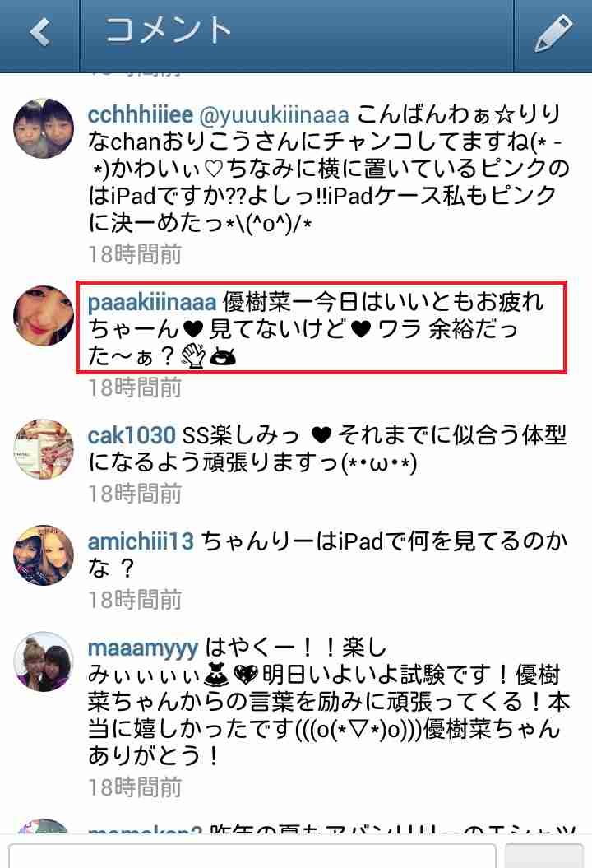The width and height of the screenshot is (592, 868).
Task: Open cchhhiiiee's profile picture
Action: tap(44, 128)
